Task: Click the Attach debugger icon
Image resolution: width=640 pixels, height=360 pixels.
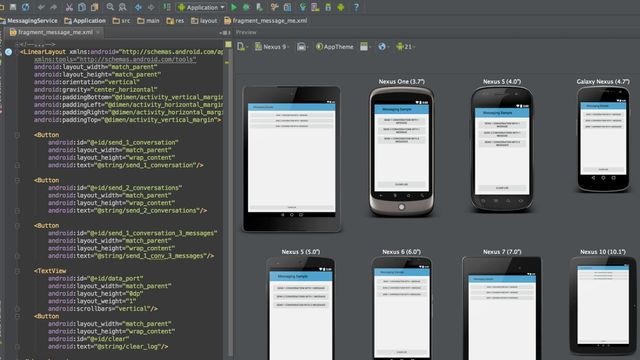Action: click(x=259, y=7)
